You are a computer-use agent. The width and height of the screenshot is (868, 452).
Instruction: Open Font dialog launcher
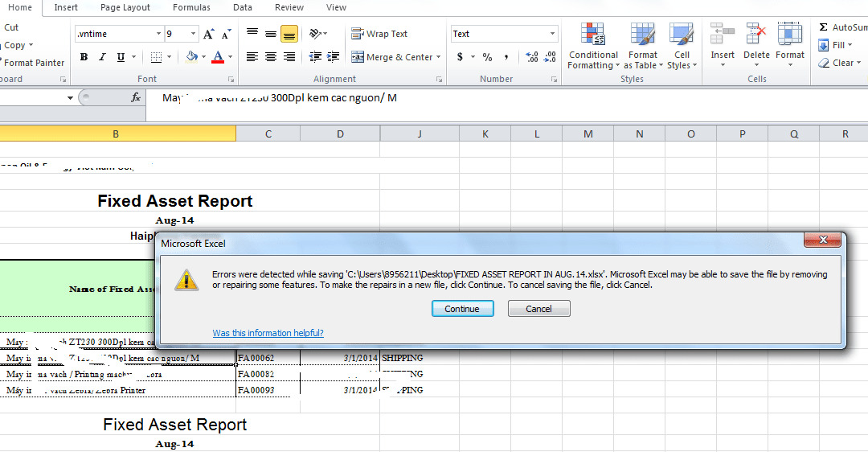231,79
